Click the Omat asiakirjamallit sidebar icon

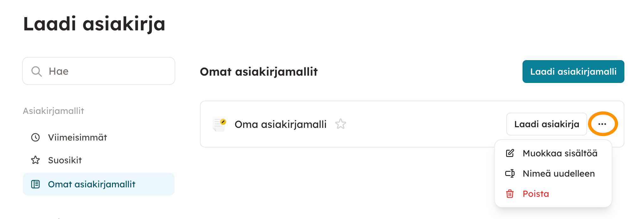click(35, 184)
